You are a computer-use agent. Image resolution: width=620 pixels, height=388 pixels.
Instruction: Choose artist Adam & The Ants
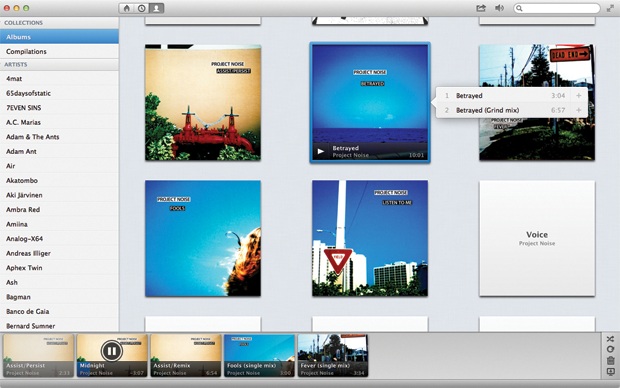click(x=59, y=137)
